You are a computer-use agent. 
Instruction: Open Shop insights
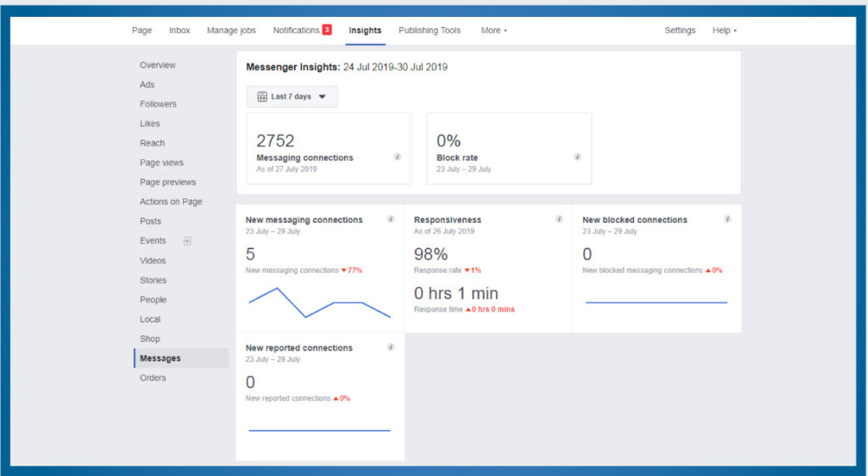150,339
